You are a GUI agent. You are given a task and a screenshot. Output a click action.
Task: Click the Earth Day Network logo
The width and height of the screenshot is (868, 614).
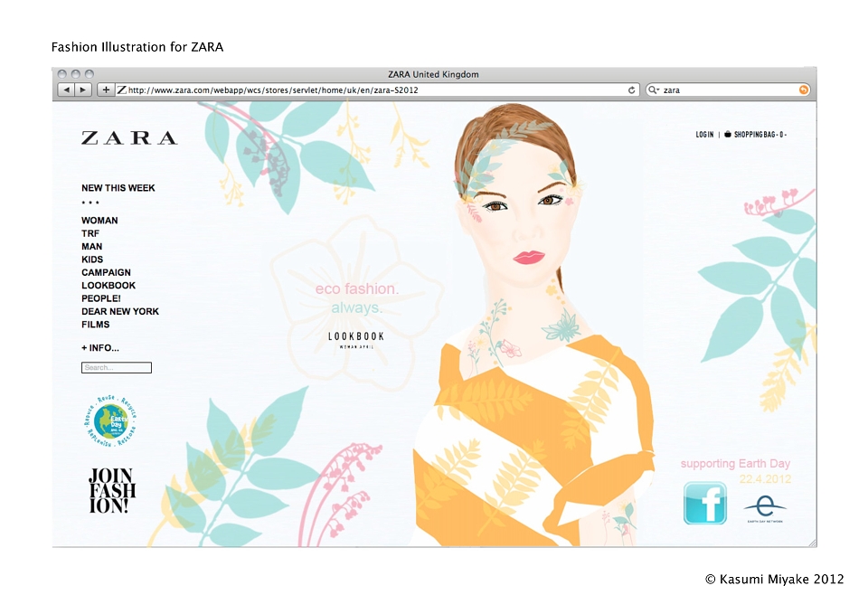765,509
